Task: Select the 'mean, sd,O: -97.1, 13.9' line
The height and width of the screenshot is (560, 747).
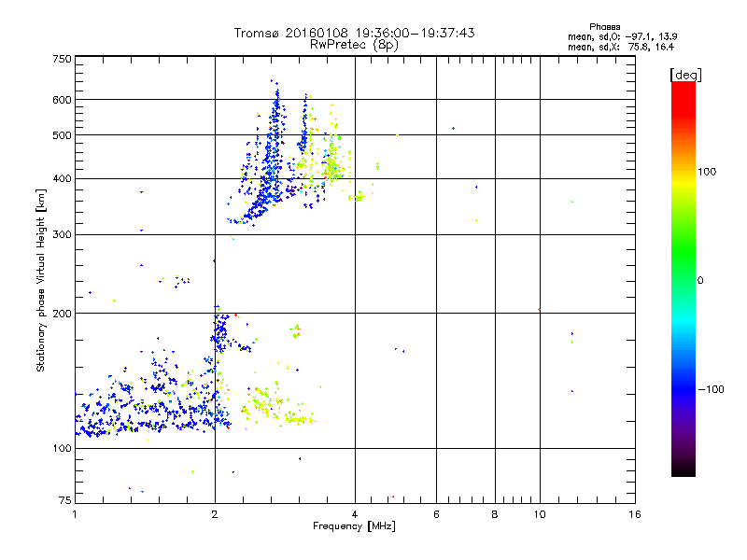Action: point(622,36)
